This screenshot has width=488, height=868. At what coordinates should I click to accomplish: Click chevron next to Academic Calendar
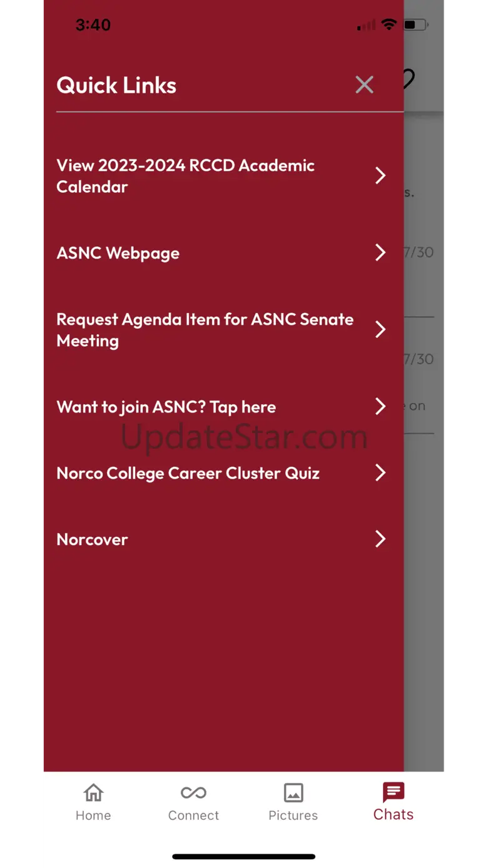click(x=380, y=176)
